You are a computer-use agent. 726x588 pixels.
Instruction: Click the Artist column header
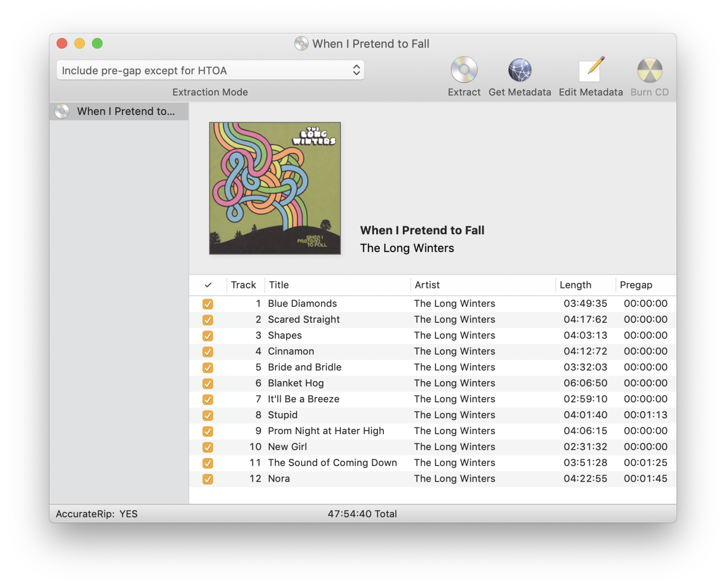pos(427,285)
